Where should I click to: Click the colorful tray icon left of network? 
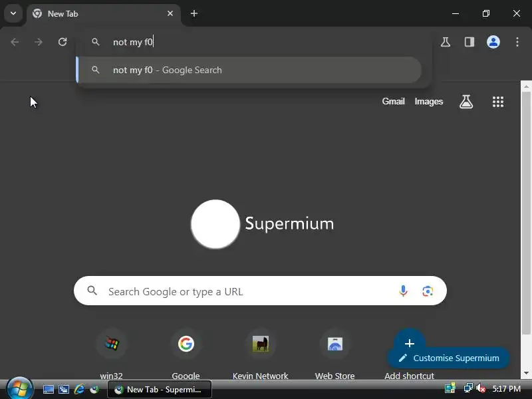[450, 388]
